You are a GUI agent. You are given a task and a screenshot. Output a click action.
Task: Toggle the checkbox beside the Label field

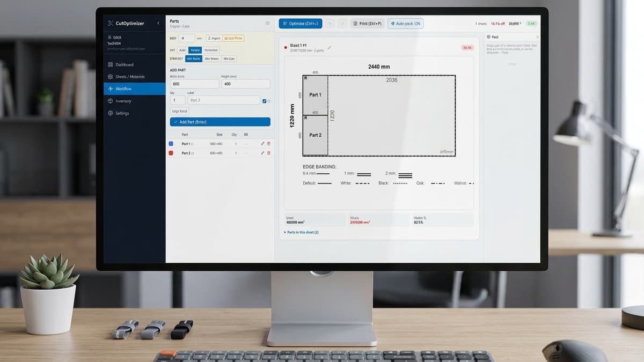265,101
